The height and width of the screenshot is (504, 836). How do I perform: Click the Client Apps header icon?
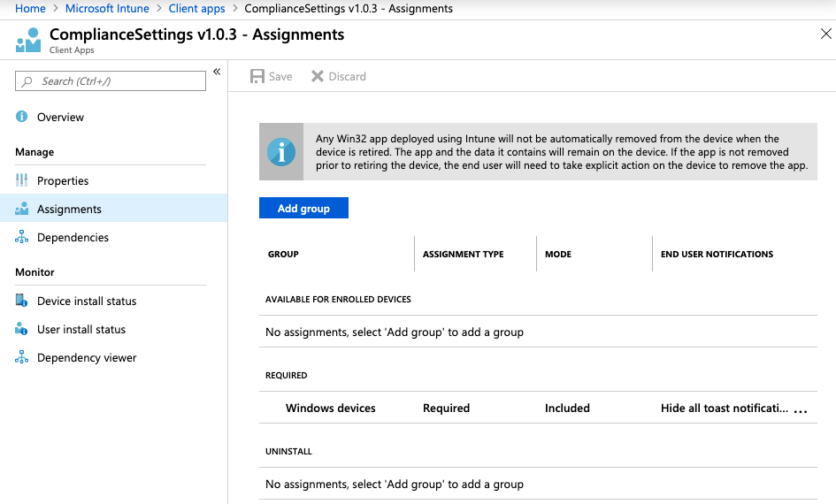[x=28, y=41]
